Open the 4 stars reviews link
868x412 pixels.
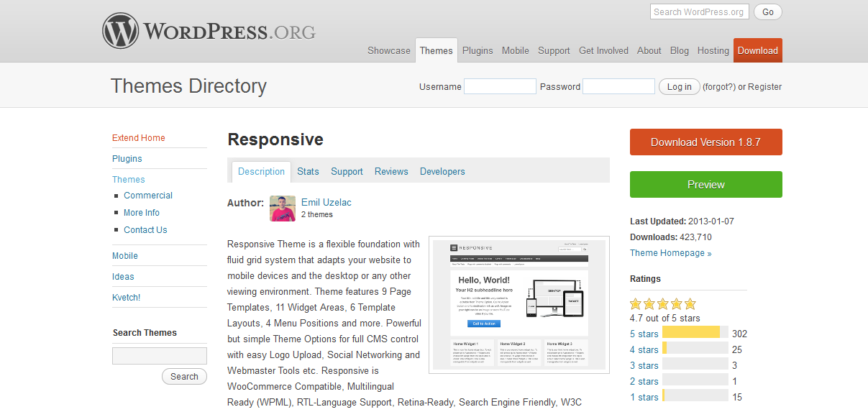(x=644, y=350)
